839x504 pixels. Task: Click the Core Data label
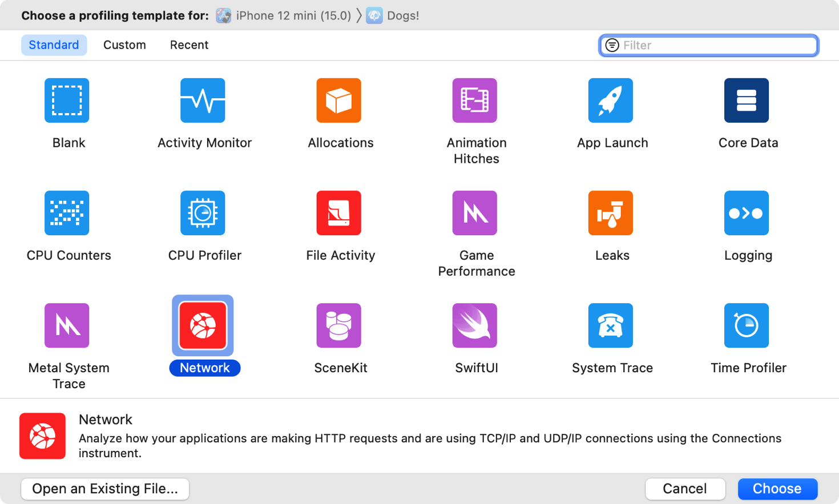click(x=748, y=143)
